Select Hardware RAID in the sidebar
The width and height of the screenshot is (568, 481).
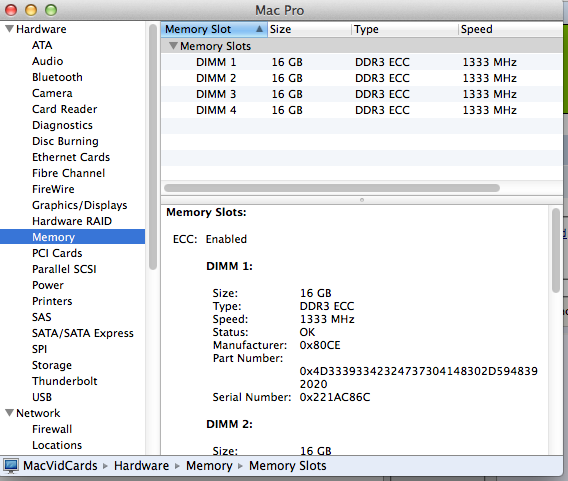[72, 221]
